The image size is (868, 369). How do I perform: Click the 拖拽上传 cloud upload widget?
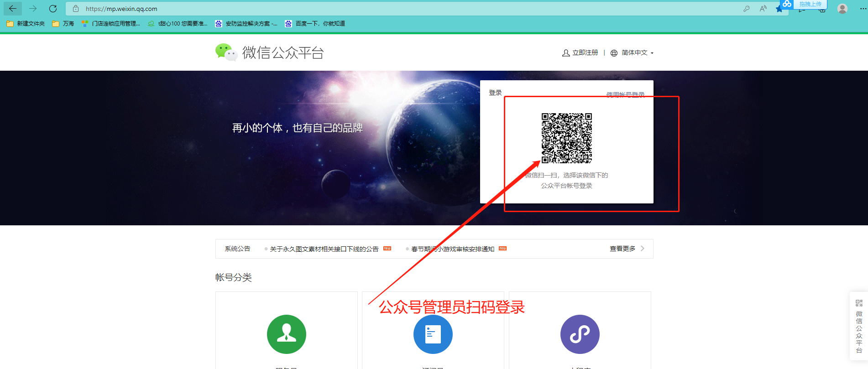pos(804,4)
